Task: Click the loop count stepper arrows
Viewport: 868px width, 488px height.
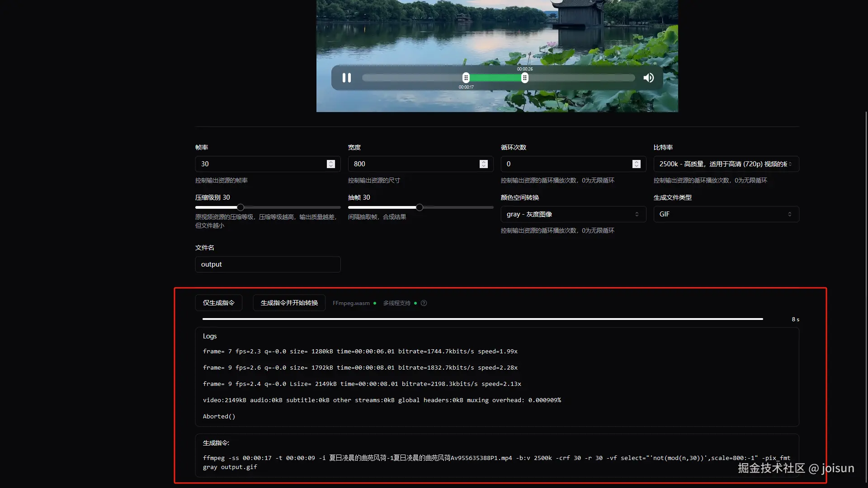Action: [x=637, y=164]
